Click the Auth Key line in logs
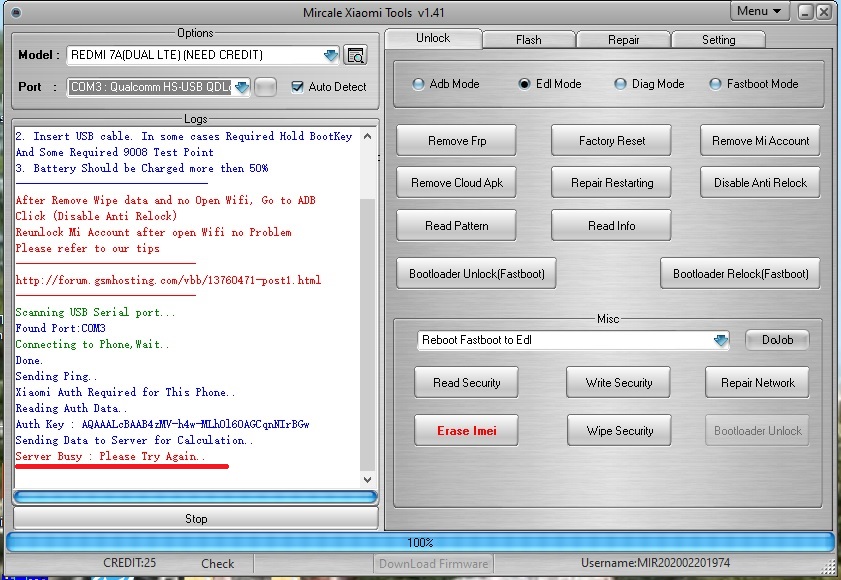The image size is (841, 580). coord(163,424)
